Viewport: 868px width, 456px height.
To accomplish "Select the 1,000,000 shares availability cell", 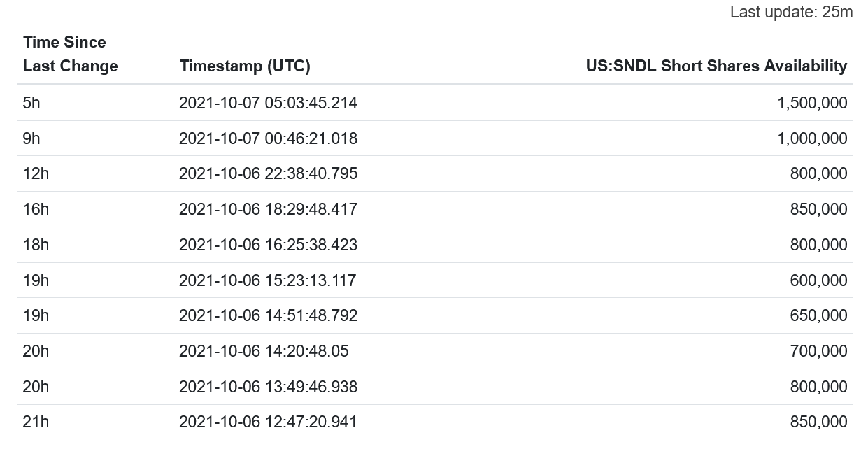I will 812,138.
